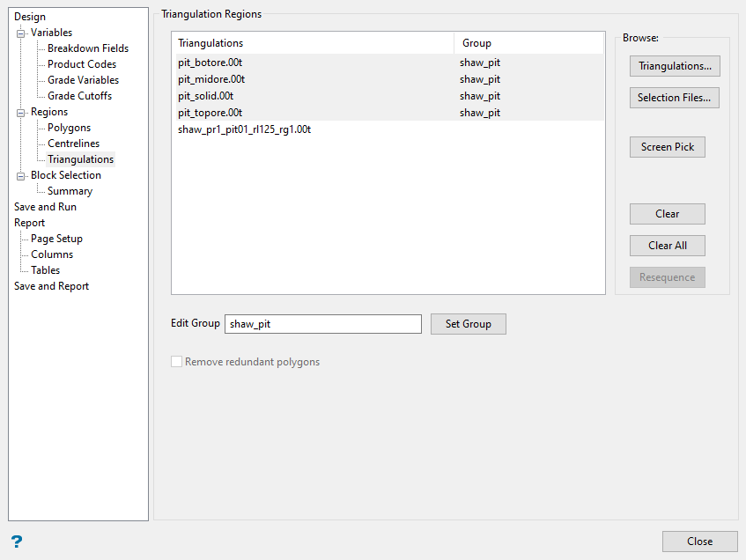The width and height of the screenshot is (746, 560).
Task: Open the Grade Cutoffs page
Action: coord(79,96)
